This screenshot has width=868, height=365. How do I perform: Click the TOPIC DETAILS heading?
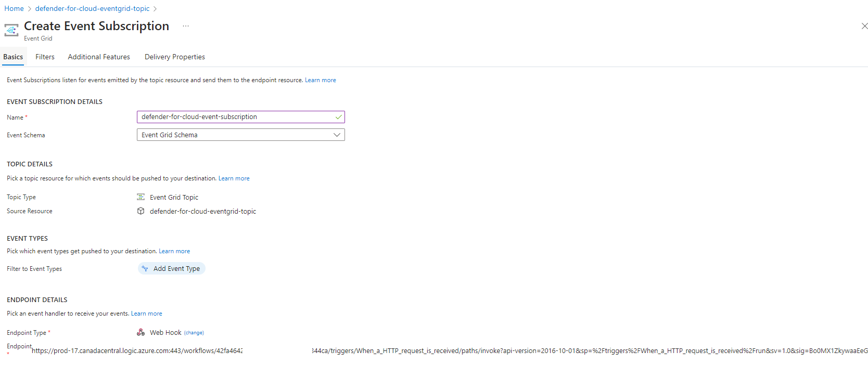[x=30, y=164]
